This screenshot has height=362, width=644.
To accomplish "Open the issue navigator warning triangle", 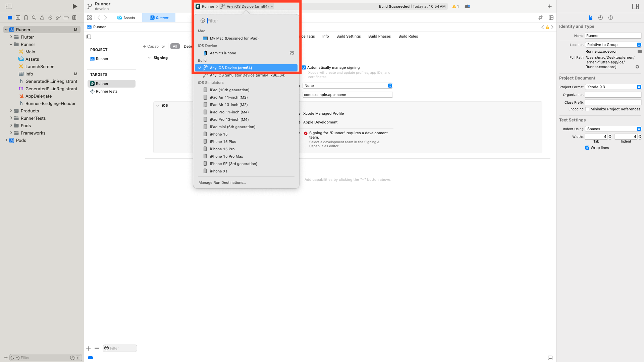I will 42,18.
